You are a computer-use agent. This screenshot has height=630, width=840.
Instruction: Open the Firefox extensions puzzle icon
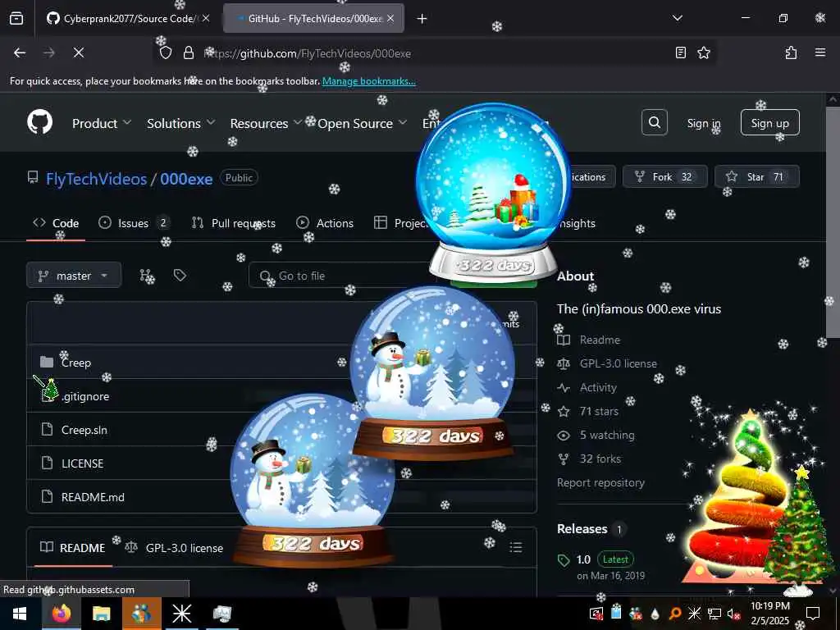click(791, 52)
